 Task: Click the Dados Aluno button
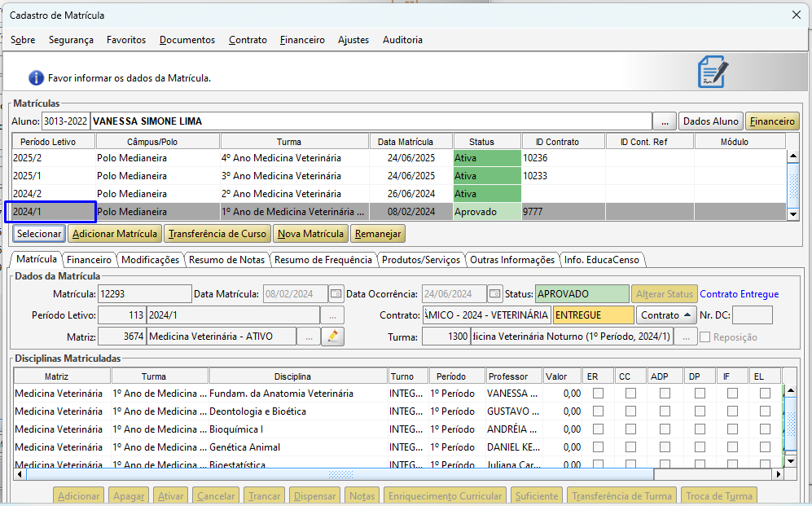[710, 121]
